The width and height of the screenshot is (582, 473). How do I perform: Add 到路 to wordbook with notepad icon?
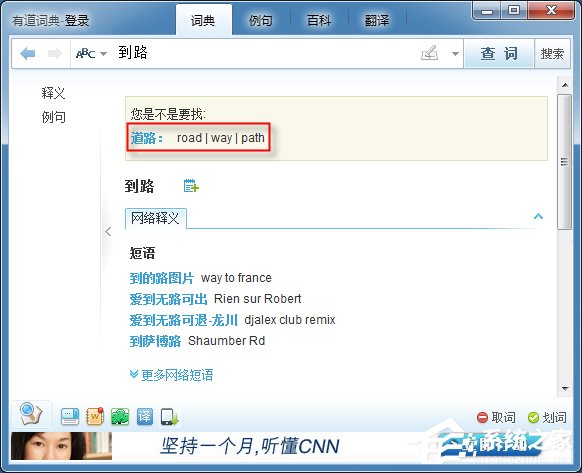191,185
